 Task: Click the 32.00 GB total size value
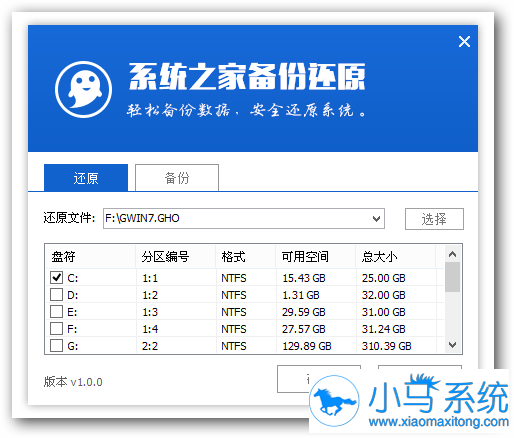pos(384,295)
